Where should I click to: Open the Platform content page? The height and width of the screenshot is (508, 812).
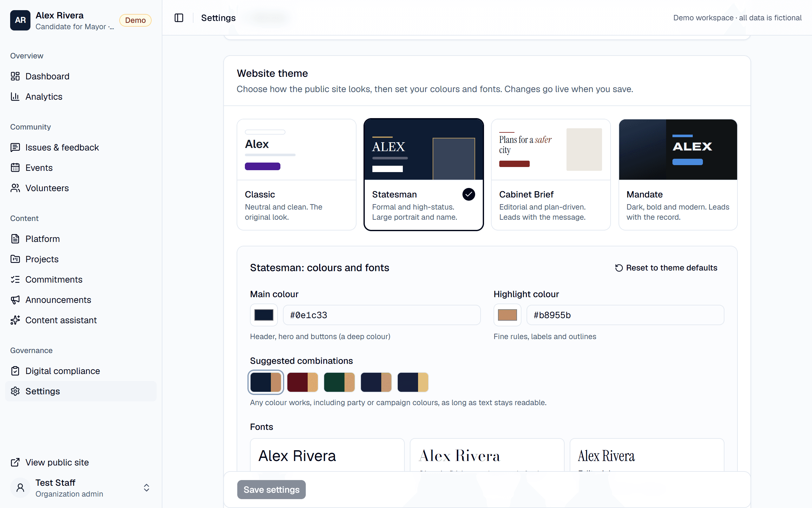(81, 239)
